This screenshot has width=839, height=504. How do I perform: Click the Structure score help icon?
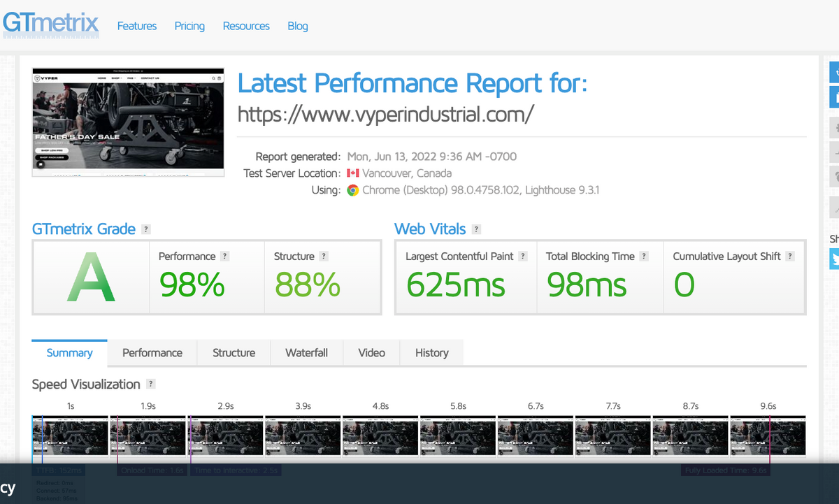point(323,257)
